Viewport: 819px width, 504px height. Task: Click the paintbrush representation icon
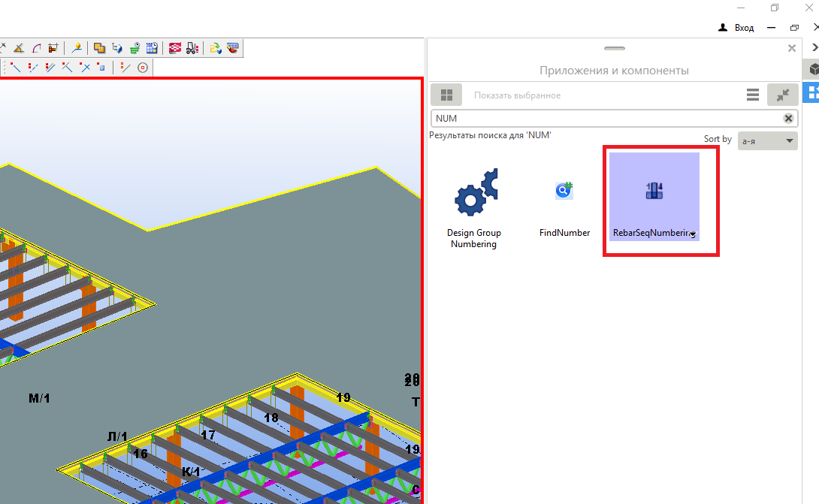click(232, 48)
